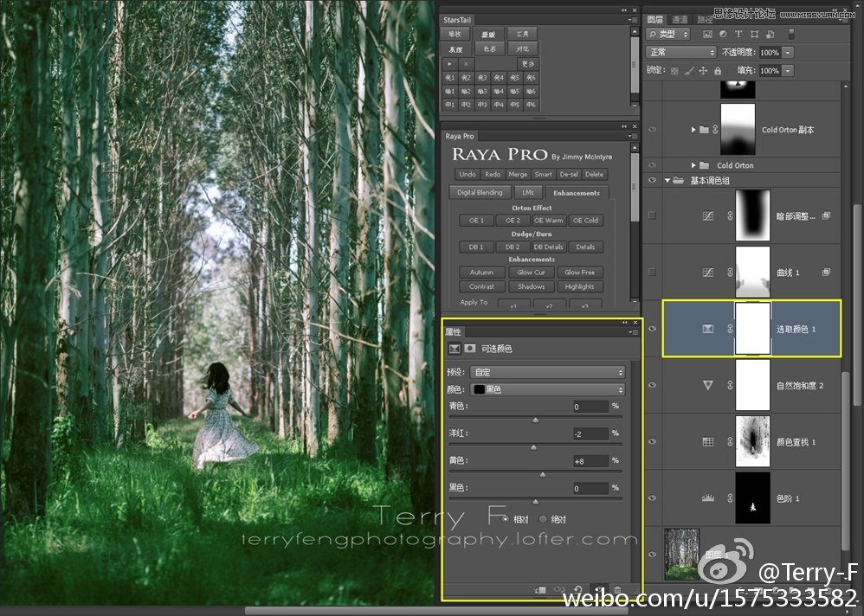Open the StarsTail panel flyout menu

[634, 20]
